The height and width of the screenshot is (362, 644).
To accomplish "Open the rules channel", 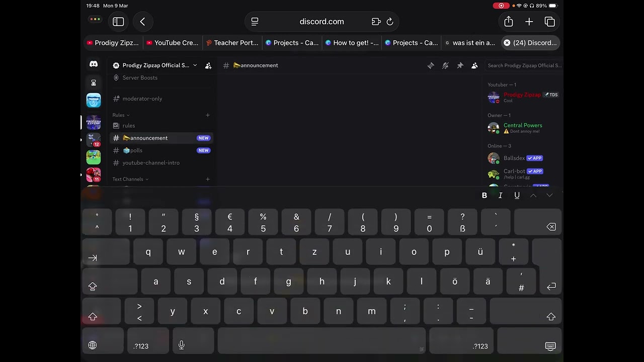I will pyautogui.click(x=161, y=126).
